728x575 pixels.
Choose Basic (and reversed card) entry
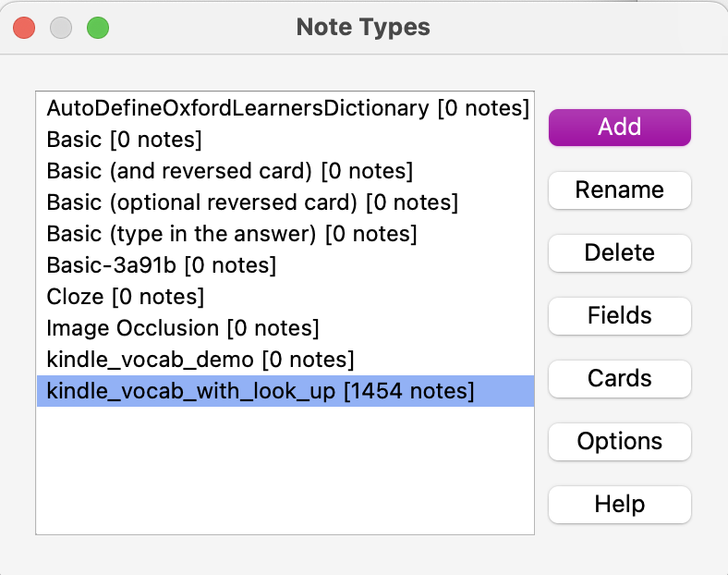pos(229,171)
